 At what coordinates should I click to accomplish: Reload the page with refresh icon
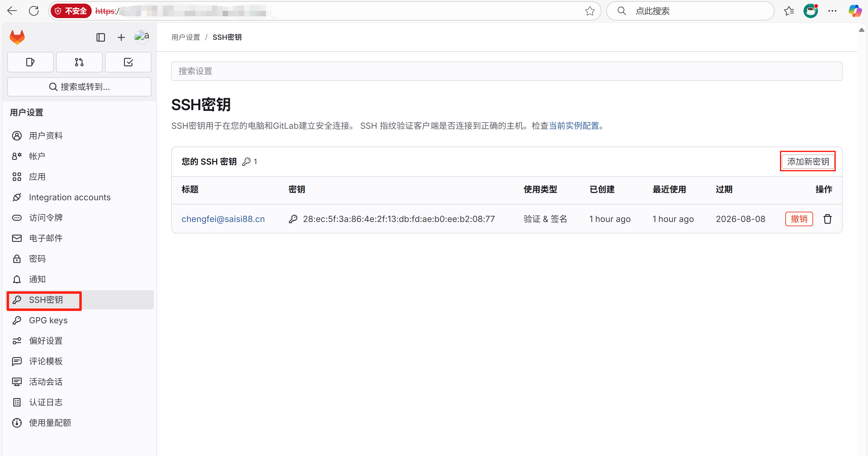[x=34, y=11]
